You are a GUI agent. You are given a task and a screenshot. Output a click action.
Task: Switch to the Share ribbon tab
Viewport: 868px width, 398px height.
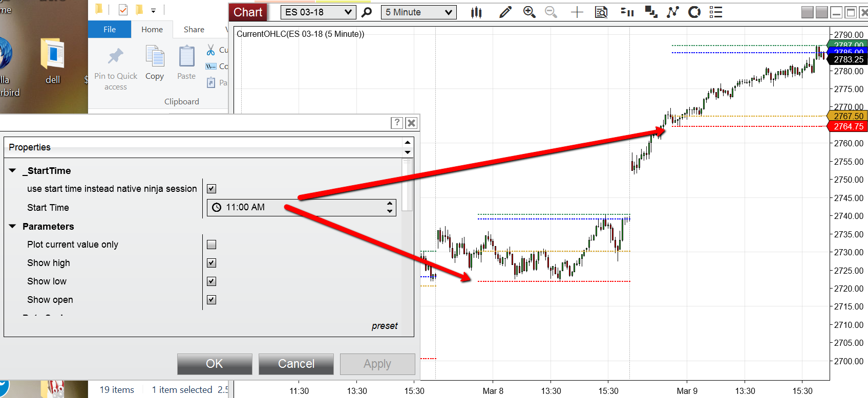point(194,30)
